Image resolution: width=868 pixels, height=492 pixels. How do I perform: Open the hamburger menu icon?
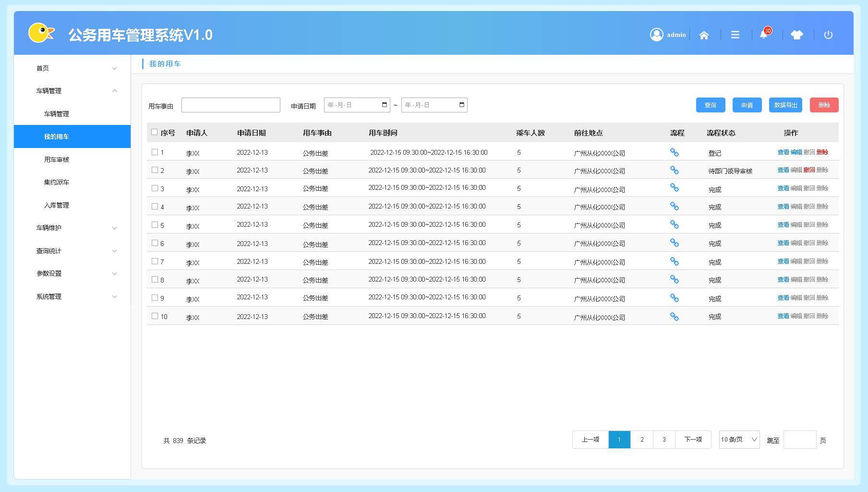(735, 35)
